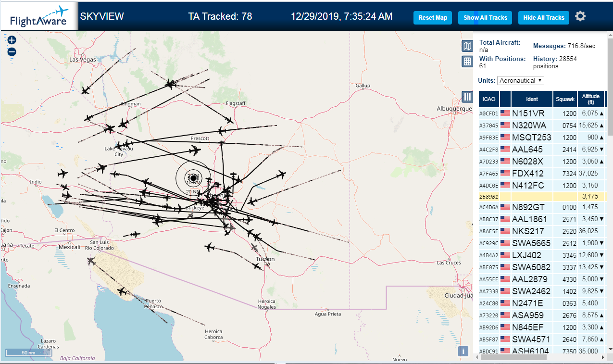Select the receiver site marker at range rings

pos(193,178)
